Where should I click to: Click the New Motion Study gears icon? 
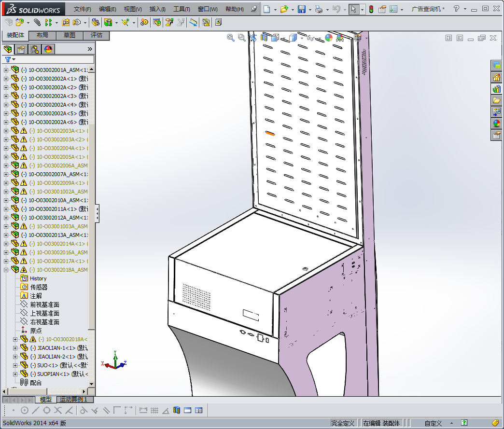click(144, 22)
